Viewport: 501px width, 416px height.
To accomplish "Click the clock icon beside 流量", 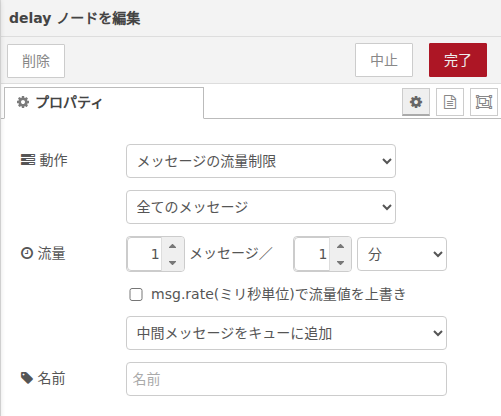I will pos(27,253).
